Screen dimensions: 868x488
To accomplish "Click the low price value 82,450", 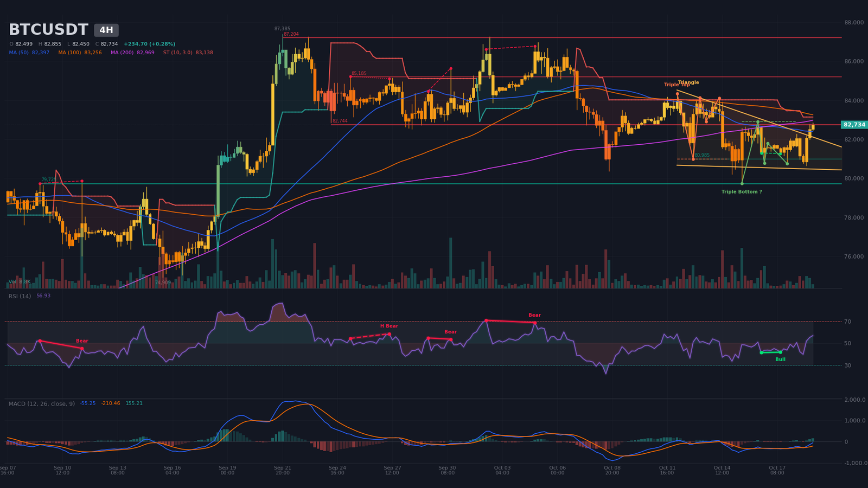I will (81, 44).
